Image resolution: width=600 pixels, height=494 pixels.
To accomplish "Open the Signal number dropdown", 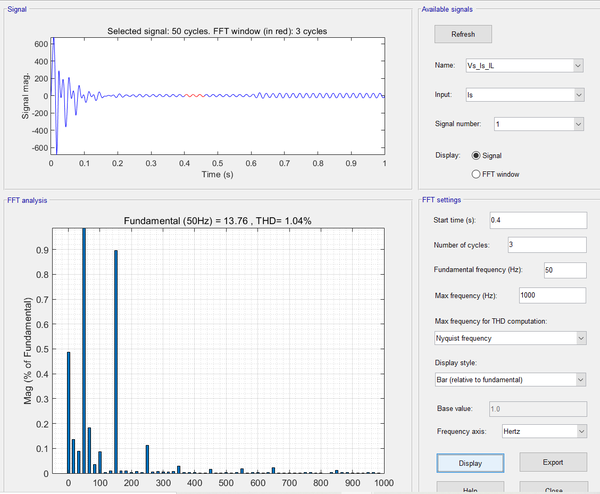I will tap(538, 124).
